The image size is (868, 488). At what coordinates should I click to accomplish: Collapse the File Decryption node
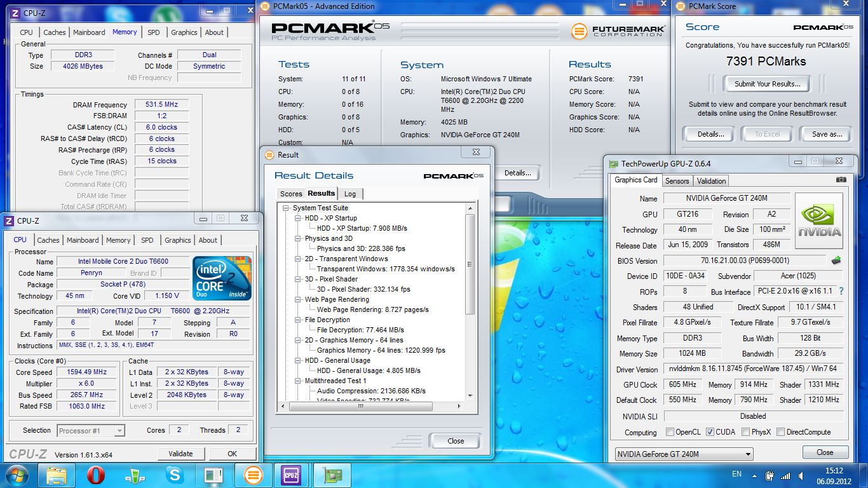299,320
